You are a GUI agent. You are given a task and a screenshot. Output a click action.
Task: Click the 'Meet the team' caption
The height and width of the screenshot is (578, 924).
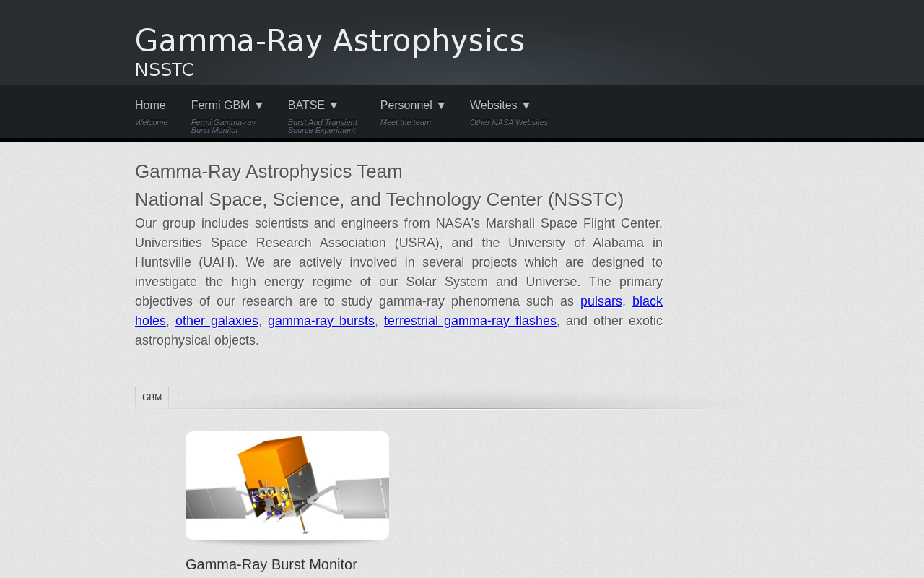406,122
